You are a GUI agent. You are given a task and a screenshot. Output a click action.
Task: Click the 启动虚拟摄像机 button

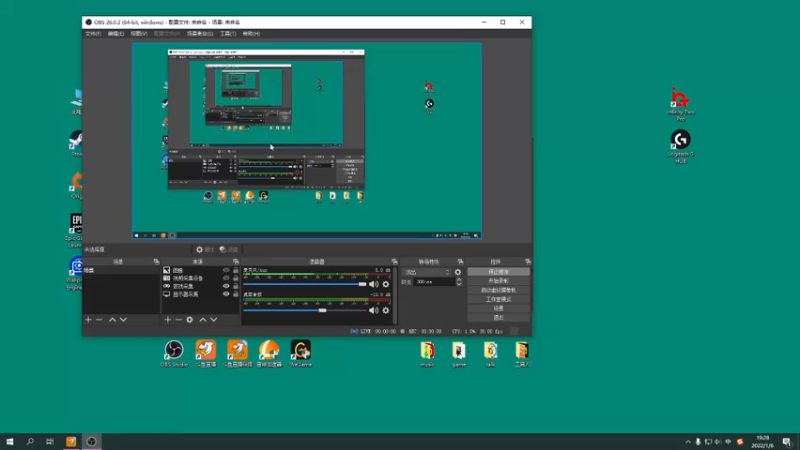click(498, 290)
